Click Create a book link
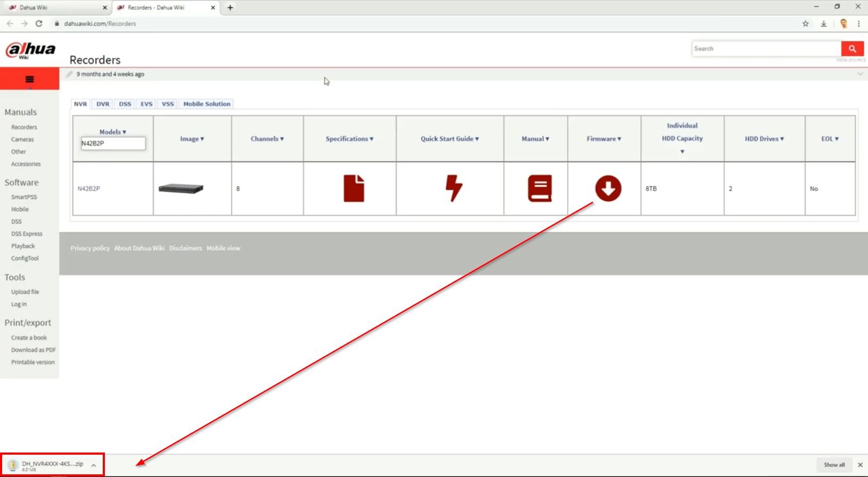Screen dimensions: 868x477 point(29,338)
